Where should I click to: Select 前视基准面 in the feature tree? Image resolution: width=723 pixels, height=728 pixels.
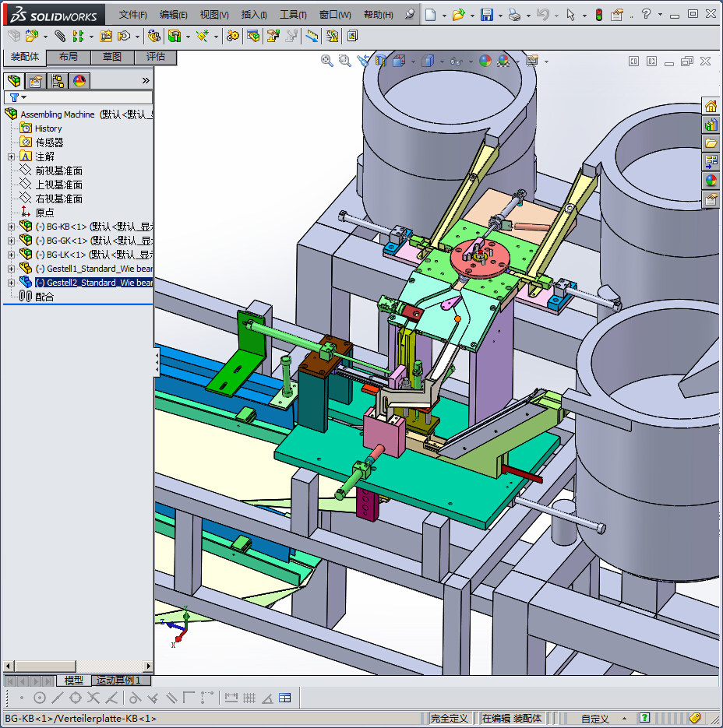58,171
